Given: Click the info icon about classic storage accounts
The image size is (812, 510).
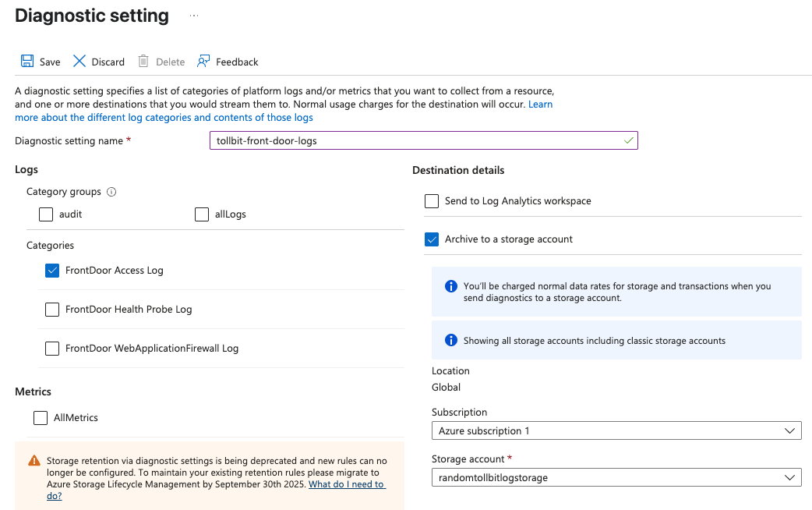Looking at the screenshot, I should coord(450,340).
